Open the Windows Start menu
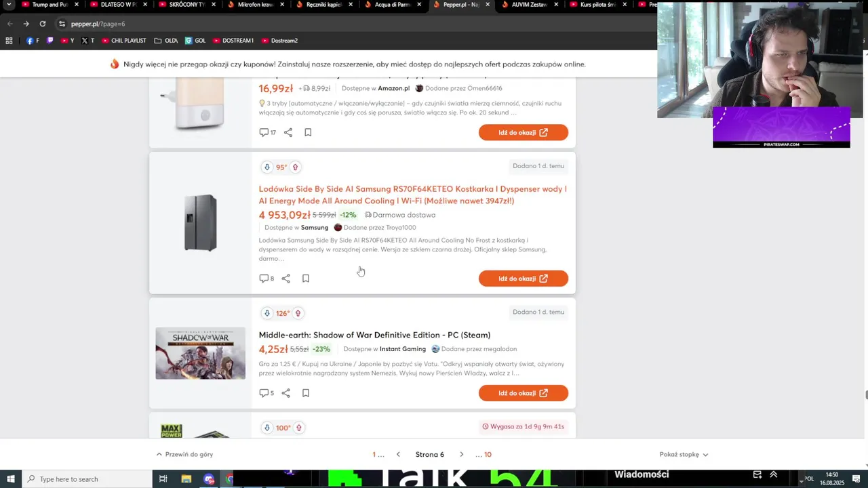 click(x=11, y=479)
